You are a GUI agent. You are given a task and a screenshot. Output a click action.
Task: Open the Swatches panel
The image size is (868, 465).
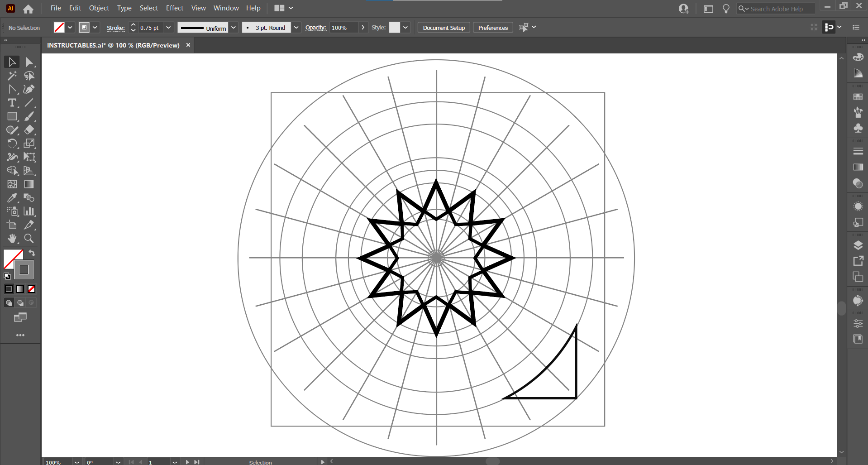tap(858, 96)
